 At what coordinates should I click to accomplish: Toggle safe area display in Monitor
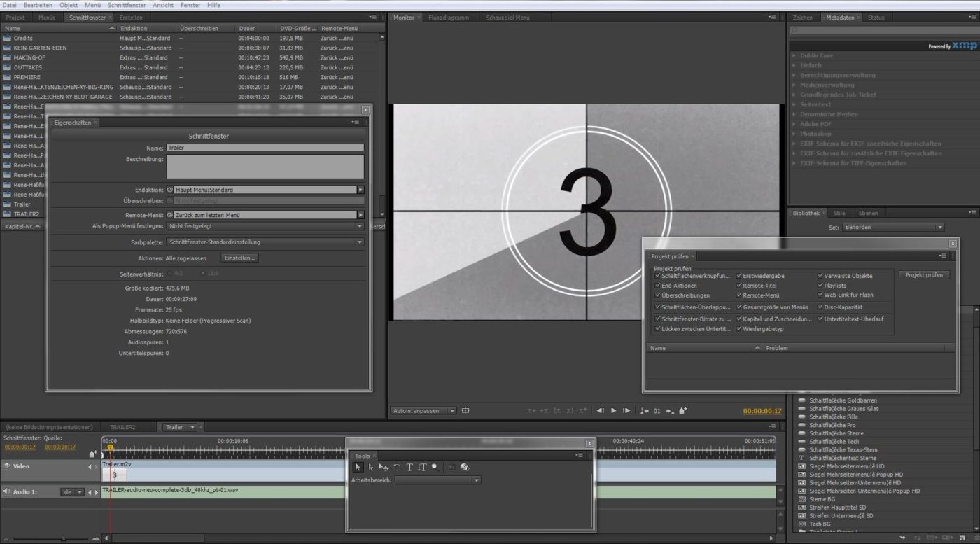pos(465,411)
